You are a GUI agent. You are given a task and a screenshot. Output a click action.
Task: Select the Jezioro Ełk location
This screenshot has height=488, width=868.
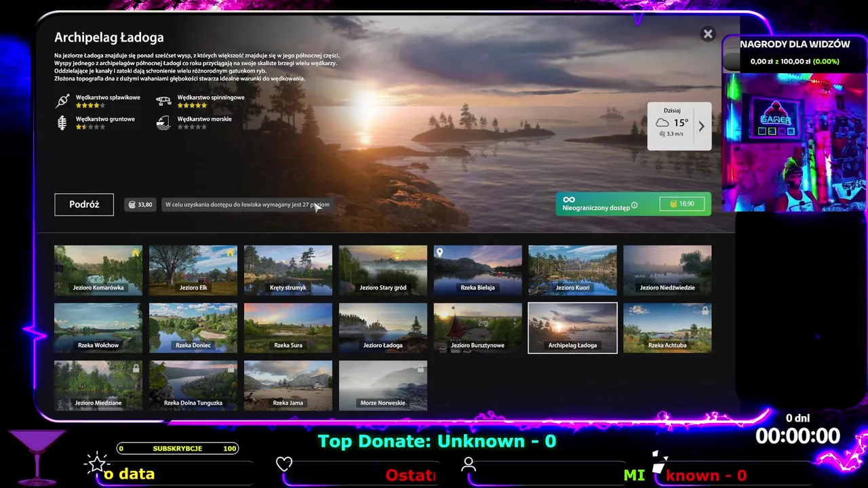[x=193, y=270]
